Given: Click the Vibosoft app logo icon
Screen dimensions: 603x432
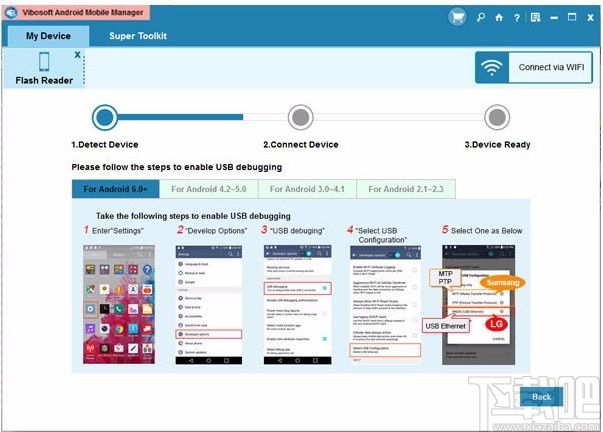Looking at the screenshot, I should 11,12.
